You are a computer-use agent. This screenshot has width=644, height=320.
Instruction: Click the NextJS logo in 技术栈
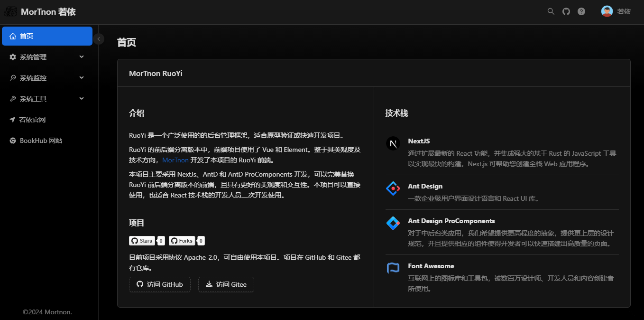point(393,143)
